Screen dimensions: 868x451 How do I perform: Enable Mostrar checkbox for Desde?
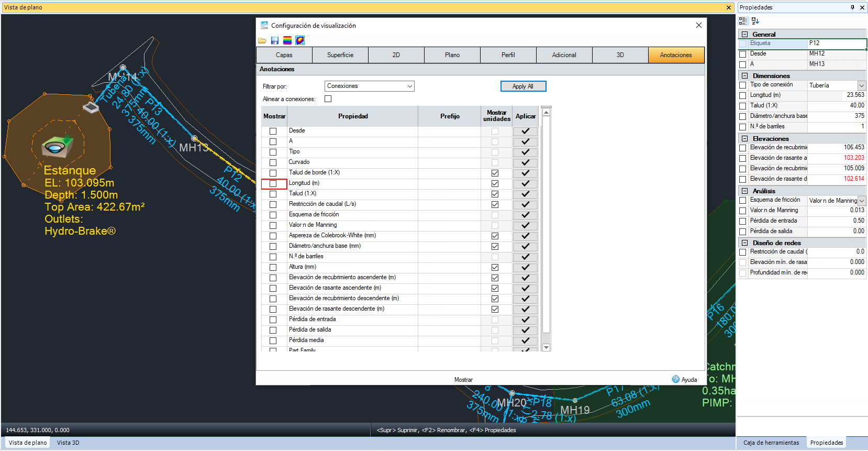[x=273, y=131]
